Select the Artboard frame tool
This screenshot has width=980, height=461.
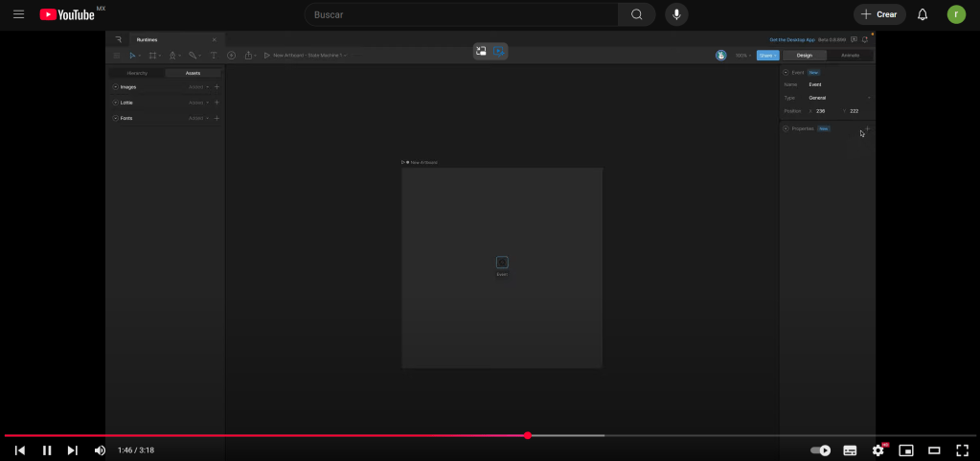152,56
